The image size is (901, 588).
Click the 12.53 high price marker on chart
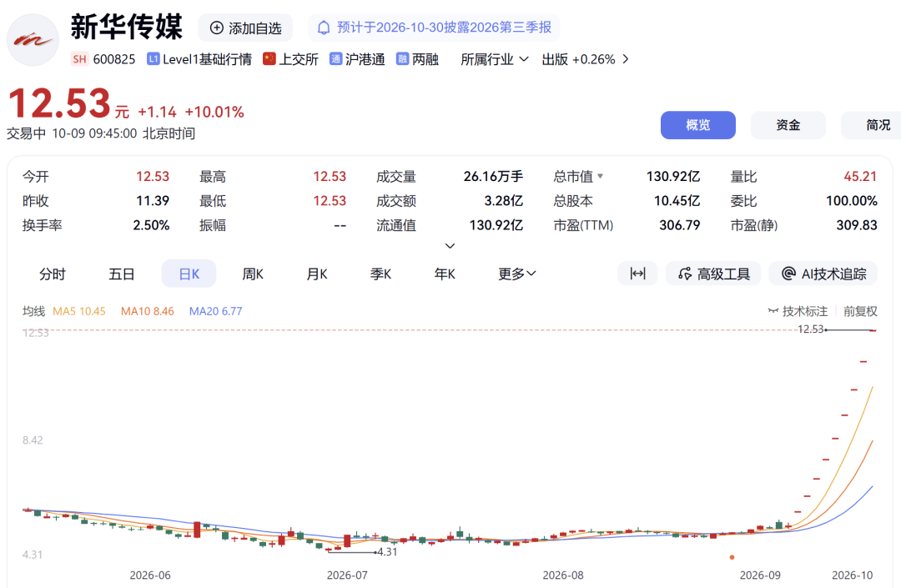[x=811, y=329]
